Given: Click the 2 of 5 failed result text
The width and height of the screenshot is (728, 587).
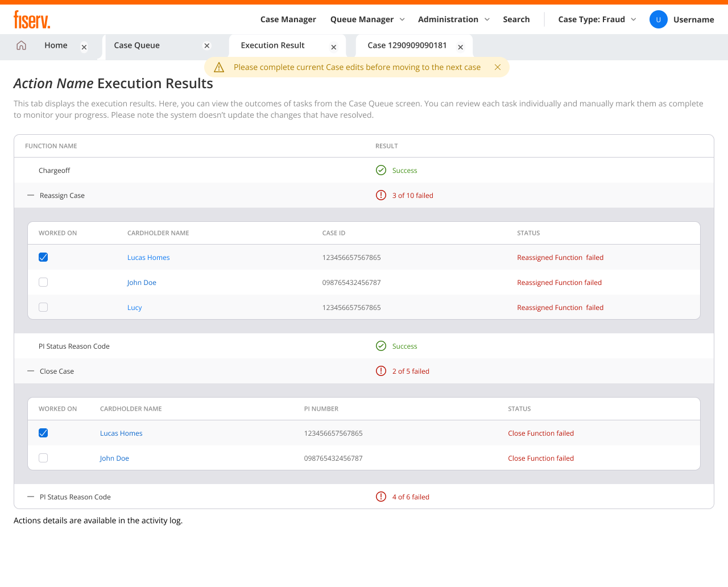Looking at the screenshot, I should [x=411, y=371].
